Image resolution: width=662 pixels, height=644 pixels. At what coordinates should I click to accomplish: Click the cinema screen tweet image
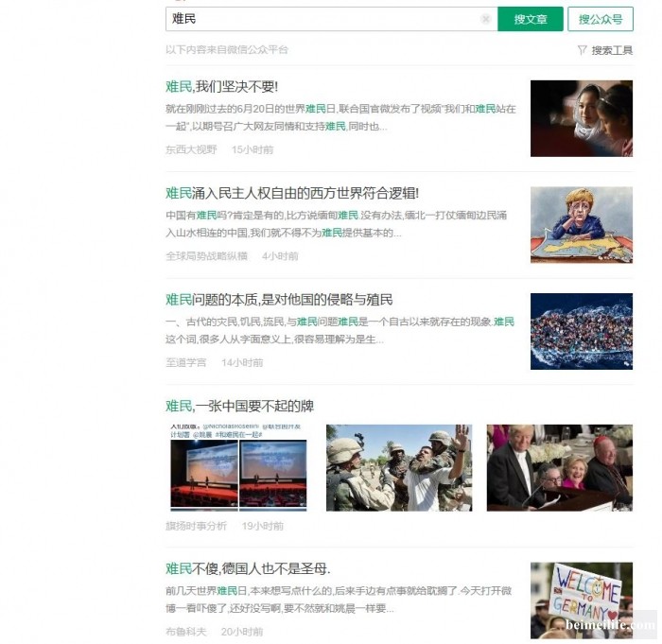click(240, 467)
